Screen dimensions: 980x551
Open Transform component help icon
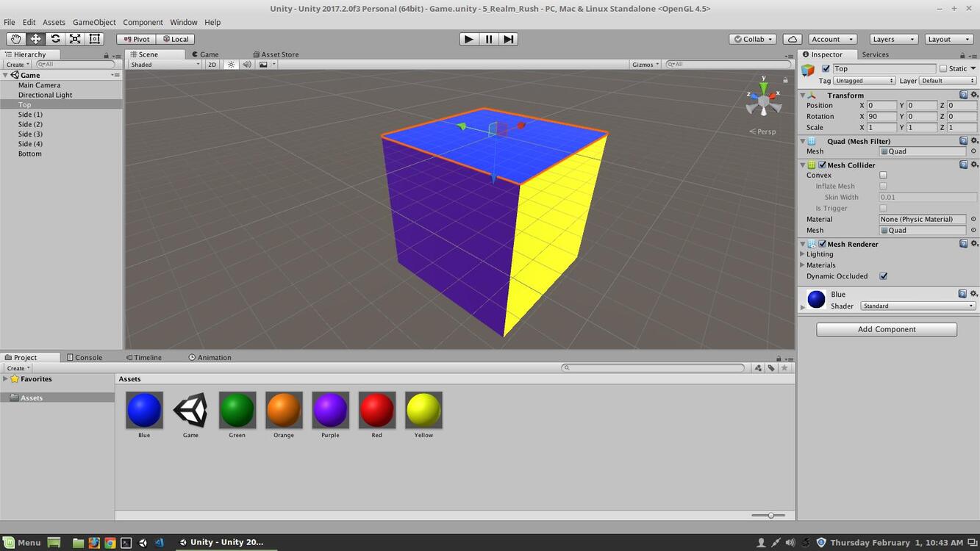tap(963, 95)
